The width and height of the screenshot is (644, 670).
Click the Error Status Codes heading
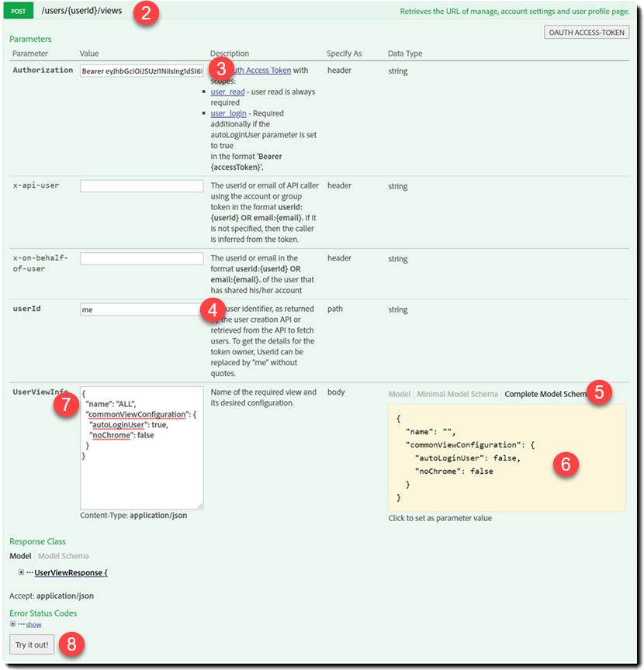43,613
